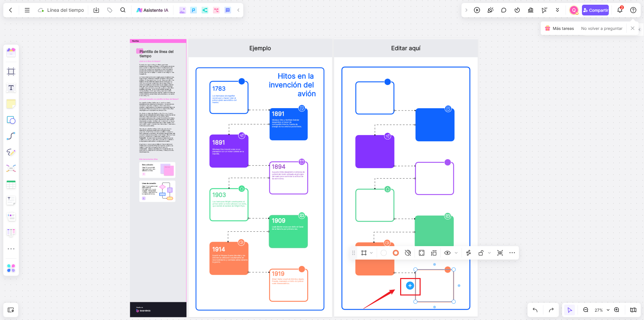This screenshot has width=644, height=320.
Task: Select the Table tool in sidebar
Action: point(11,185)
